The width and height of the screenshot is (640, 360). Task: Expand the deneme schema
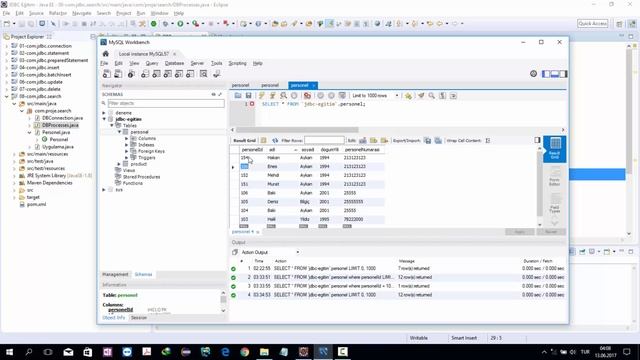(104, 113)
